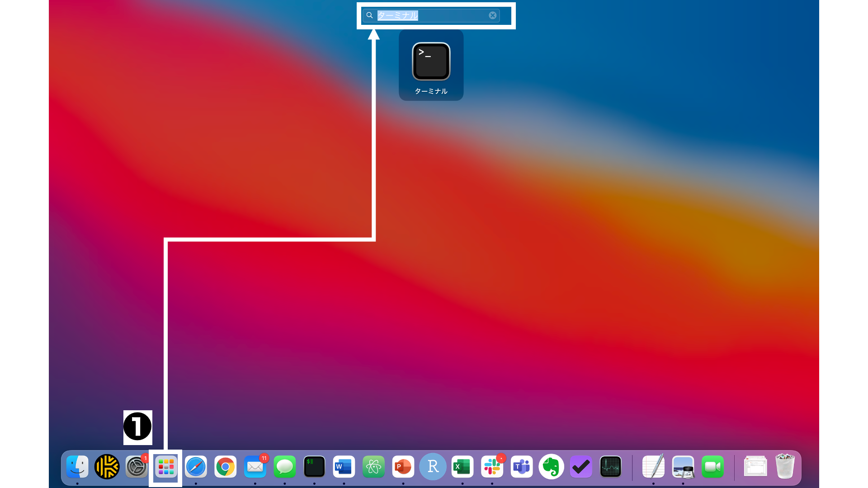Open Mail with 11 unread badge
868x488 pixels.
255,467
